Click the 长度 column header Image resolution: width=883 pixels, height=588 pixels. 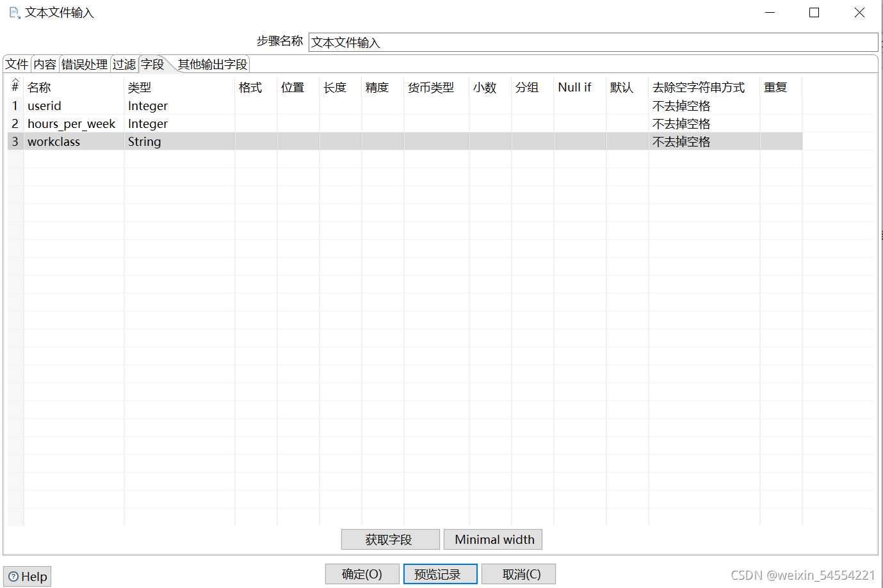(341, 87)
